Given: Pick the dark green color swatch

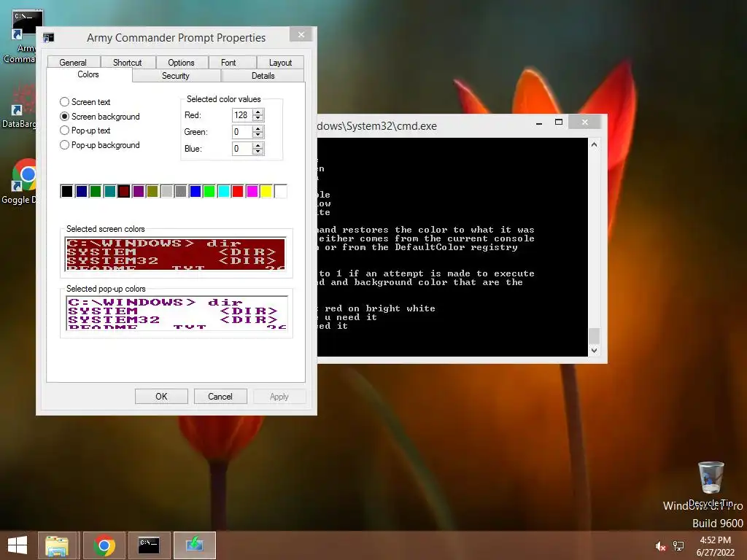Looking at the screenshot, I should tap(96, 192).
